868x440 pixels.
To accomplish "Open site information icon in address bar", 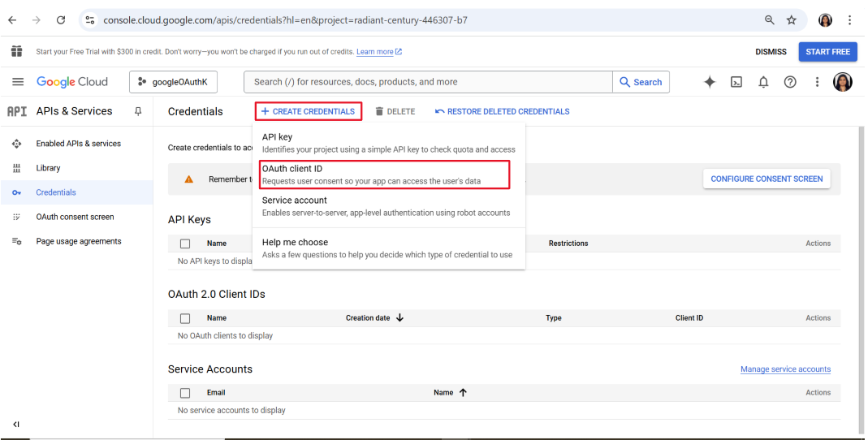I will [89, 20].
